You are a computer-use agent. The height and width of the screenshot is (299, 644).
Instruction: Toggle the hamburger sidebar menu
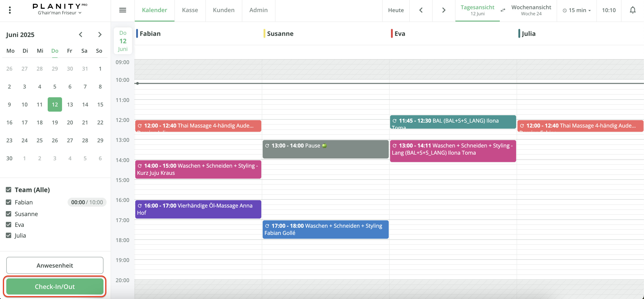[x=122, y=10]
